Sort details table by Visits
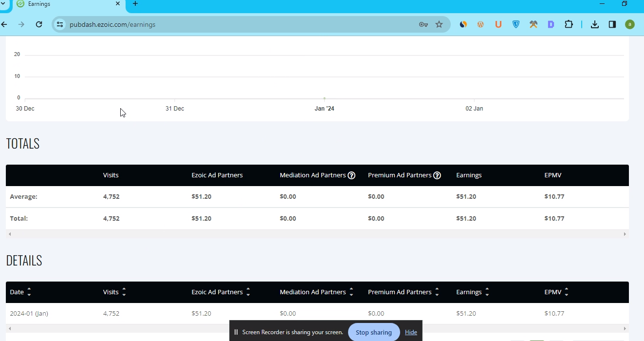 (124, 292)
